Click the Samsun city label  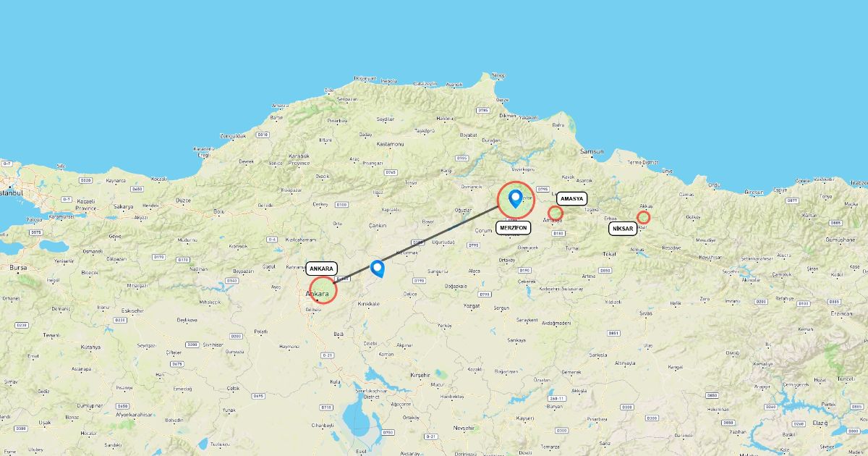click(x=592, y=151)
